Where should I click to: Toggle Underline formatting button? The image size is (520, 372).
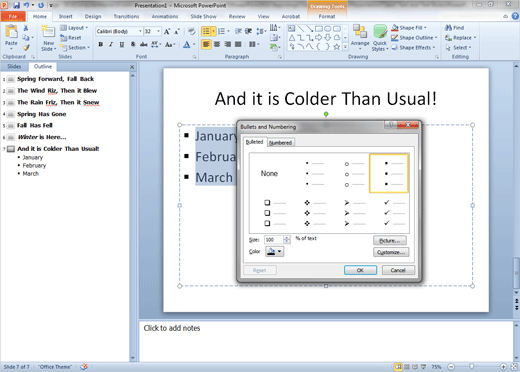(122, 44)
